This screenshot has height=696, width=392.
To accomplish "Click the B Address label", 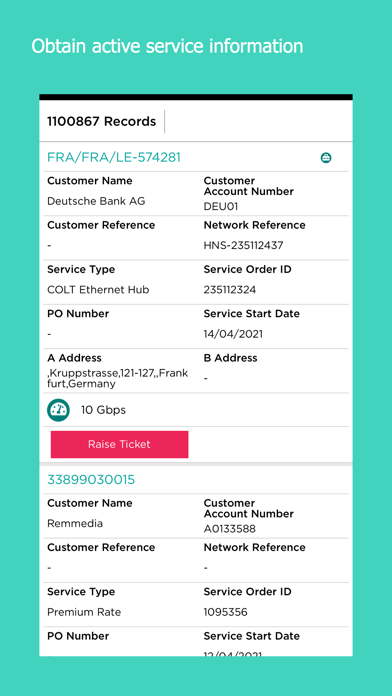I will (x=230, y=358).
